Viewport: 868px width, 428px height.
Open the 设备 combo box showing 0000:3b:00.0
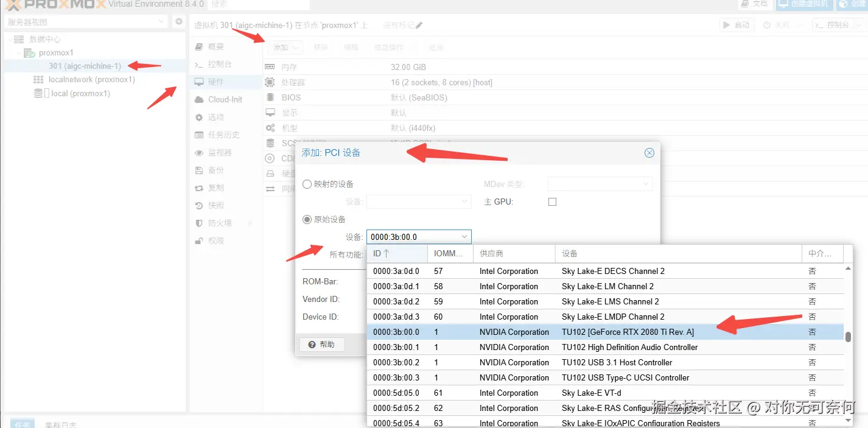(419, 237)
